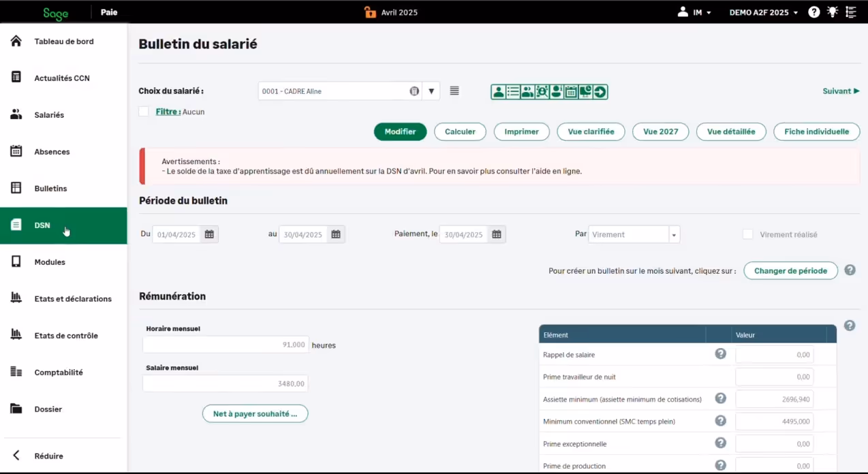Tick the Filtre checkbox
868x474 pixels.
point(144,112)
